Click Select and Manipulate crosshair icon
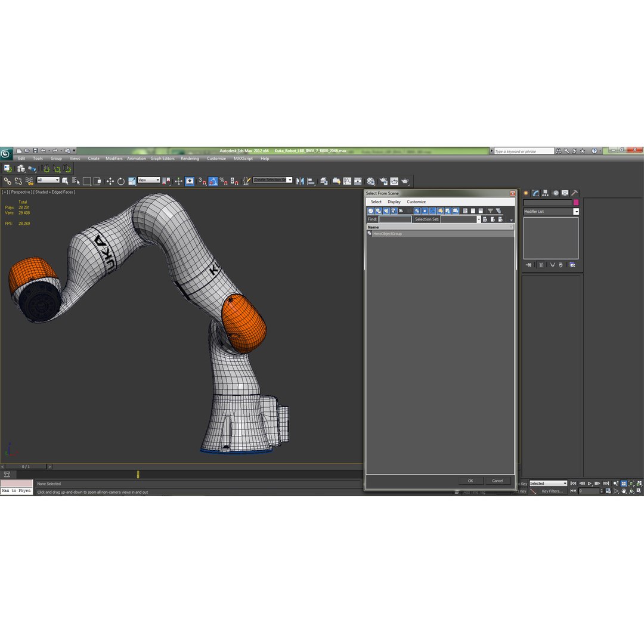Screen dimensions: 644x644 coord(178,181)
